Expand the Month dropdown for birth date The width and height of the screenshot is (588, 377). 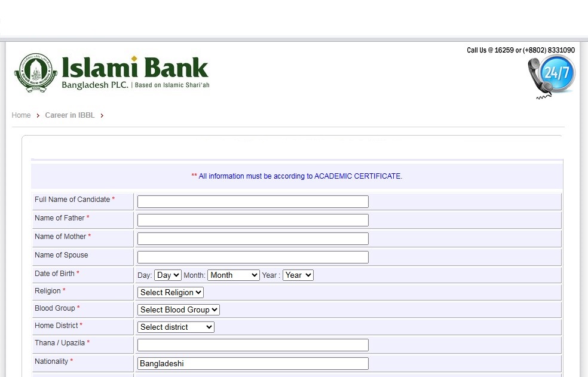tap(234, 275)
